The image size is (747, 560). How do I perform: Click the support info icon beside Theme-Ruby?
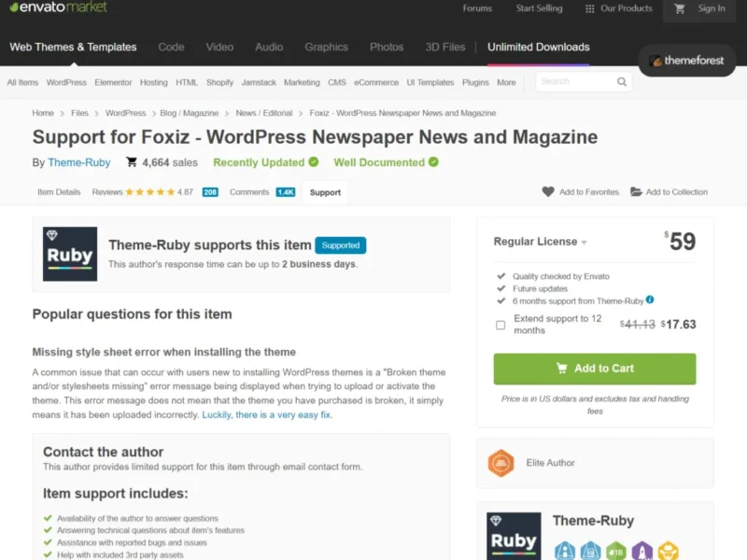tap(650, 300)
